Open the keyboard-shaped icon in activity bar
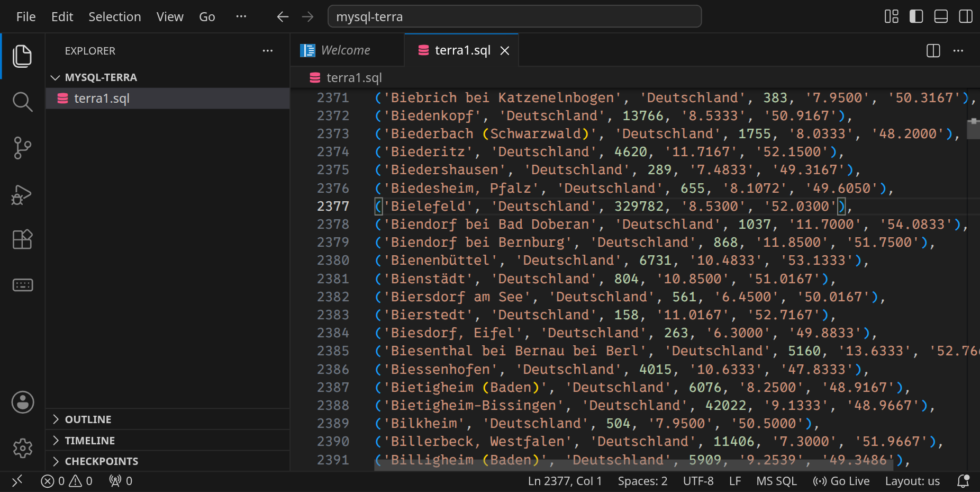The image size is (980, 492). pos(22,285)
